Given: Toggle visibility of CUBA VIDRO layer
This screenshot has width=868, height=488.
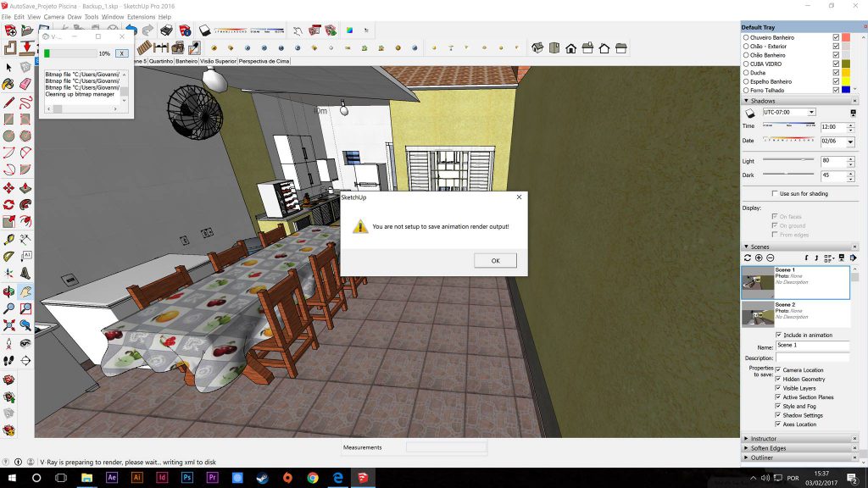Looking at the screenshot, I should click(x=836, y=64).
